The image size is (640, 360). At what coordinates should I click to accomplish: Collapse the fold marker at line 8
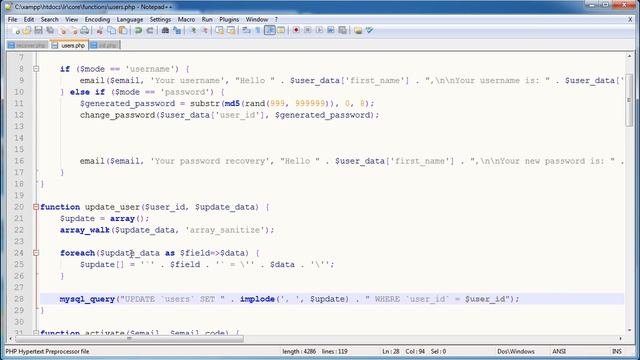pyautogui.click(x=36, y=69)
